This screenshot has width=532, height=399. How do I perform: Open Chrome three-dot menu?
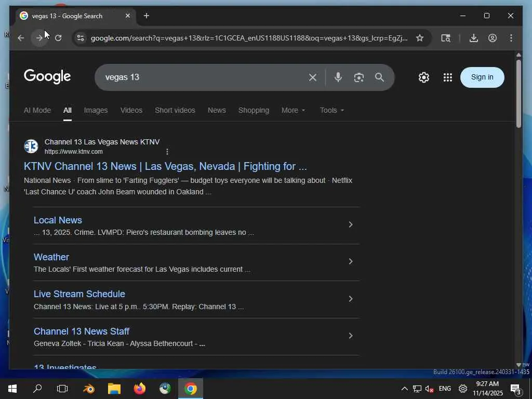pyautogui.click(x=511, y=38)
